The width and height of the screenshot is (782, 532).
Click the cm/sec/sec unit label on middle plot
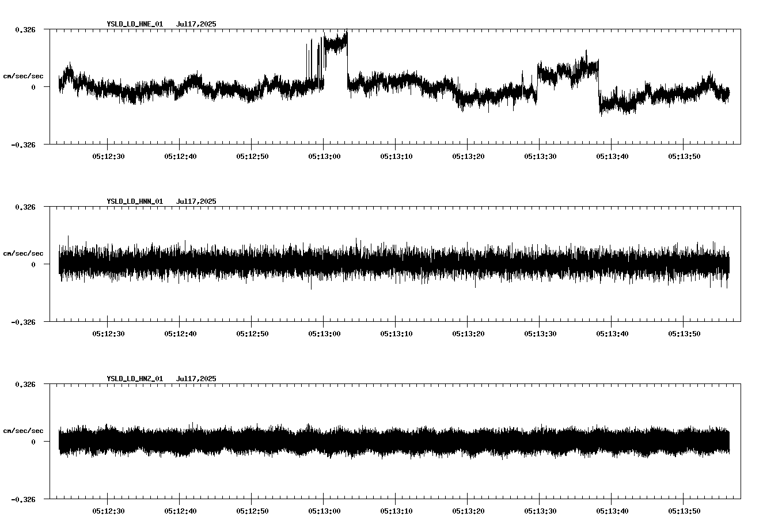23,252
